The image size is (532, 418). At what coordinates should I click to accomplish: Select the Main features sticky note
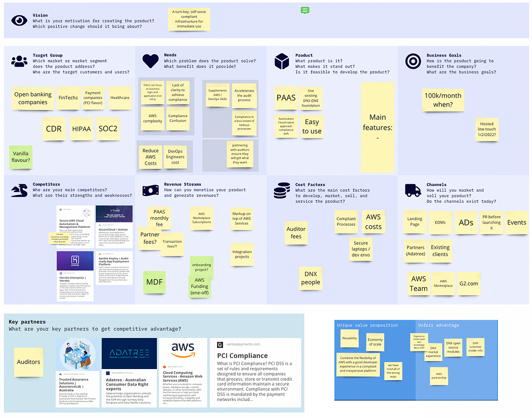point(378,127)
